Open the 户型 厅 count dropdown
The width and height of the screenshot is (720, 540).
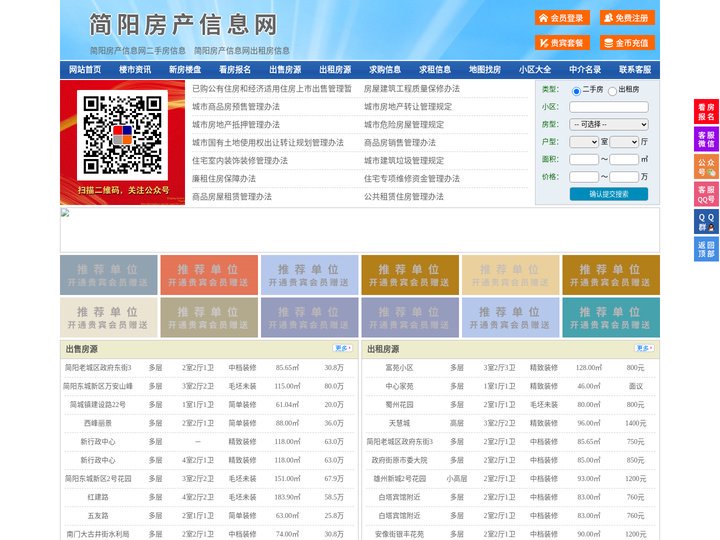click(x=624, y=142)
